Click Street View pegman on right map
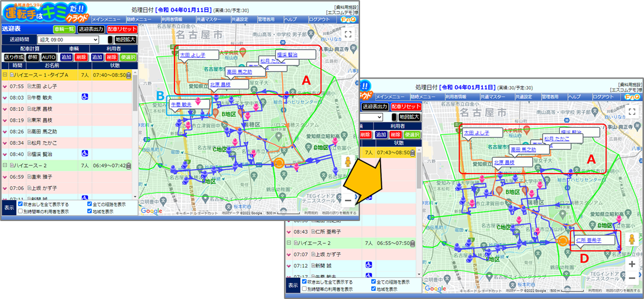The image size is (644, 299). click(632, 239)
